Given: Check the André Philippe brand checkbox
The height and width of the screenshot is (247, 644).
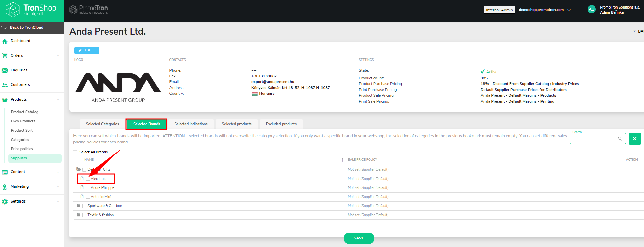Looking at the screenshot, I should coord(88,188).
